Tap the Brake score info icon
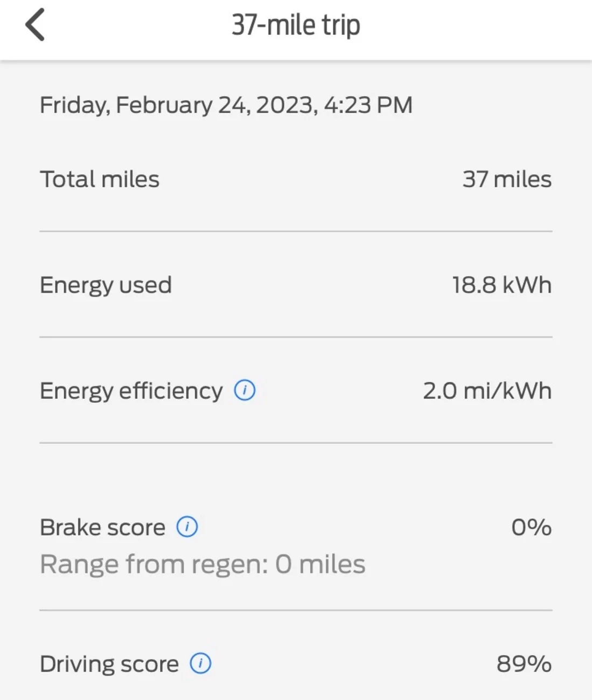Image resolution: width=592 pixels, height=700 pixels. click(187, 527)
